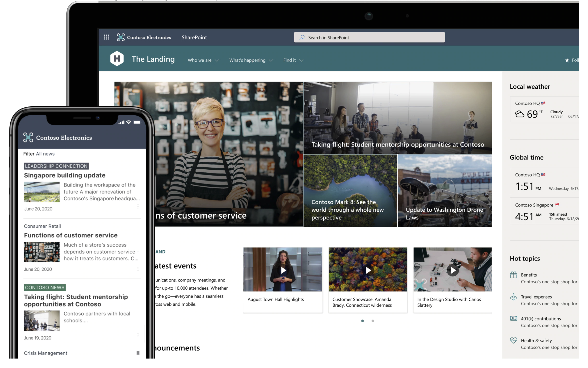
Task: Click In the Design Studio card title
Action: coord(449,302)
